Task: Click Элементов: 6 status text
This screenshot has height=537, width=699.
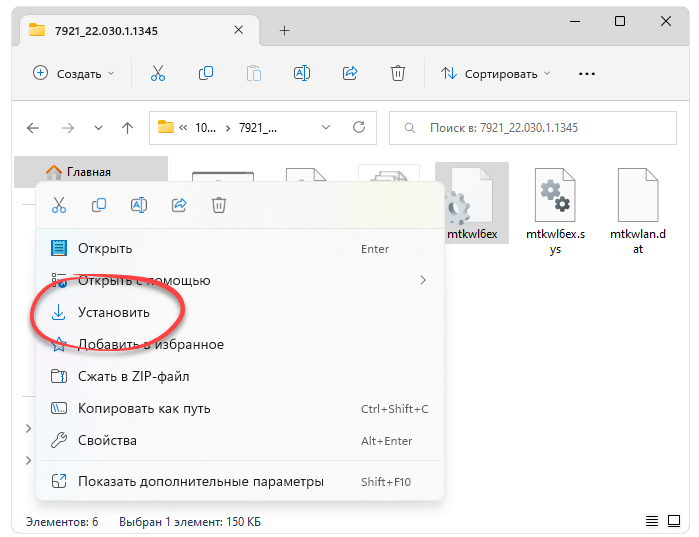Action: [62, 521]
